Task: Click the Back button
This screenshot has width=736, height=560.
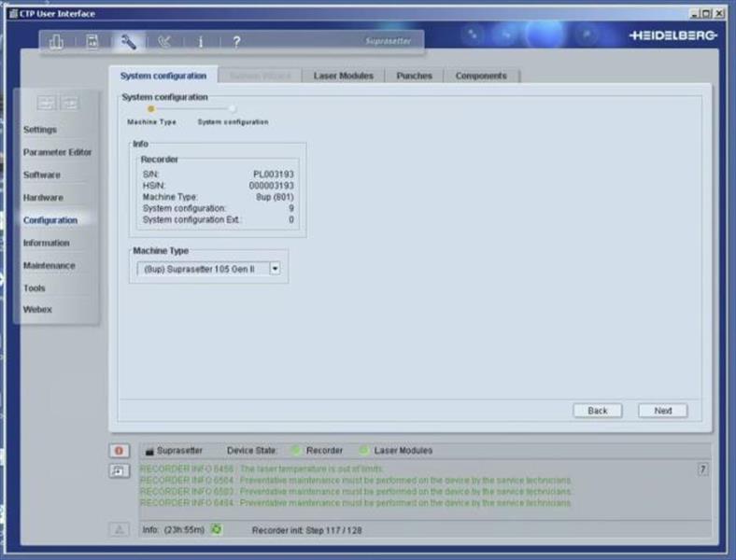Action: [598, 411]
